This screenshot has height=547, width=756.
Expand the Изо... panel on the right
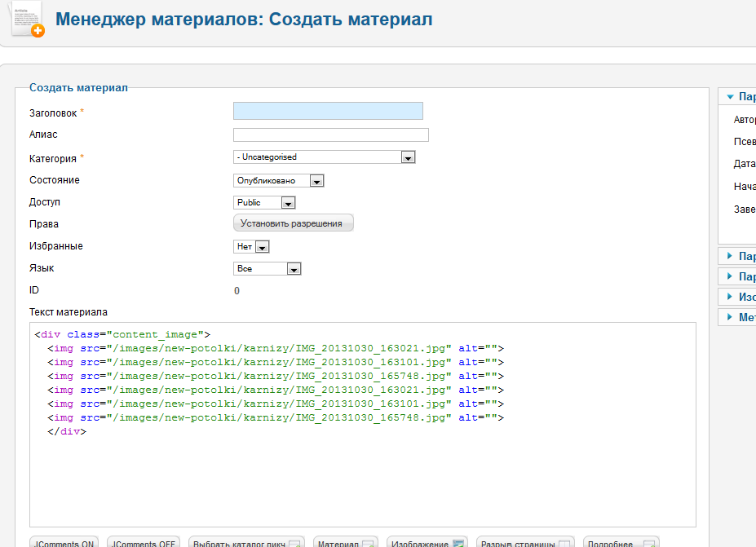tap(736, 297)
